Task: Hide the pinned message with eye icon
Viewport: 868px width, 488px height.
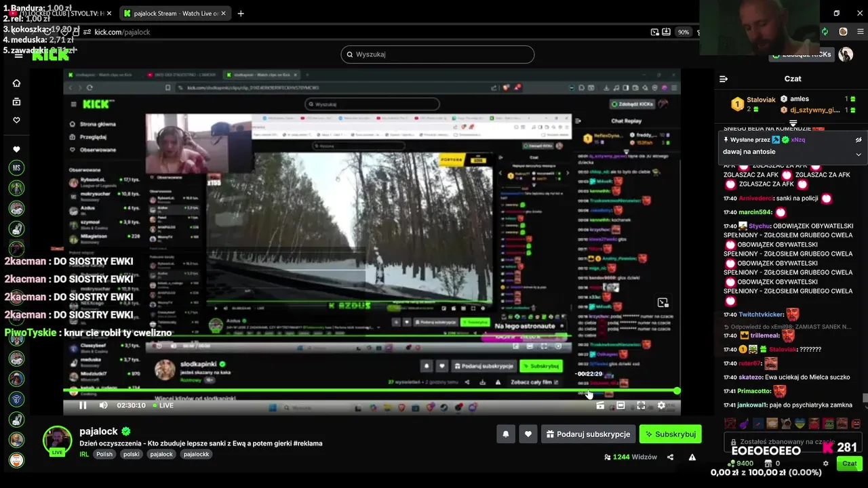Action: (858, 140)
